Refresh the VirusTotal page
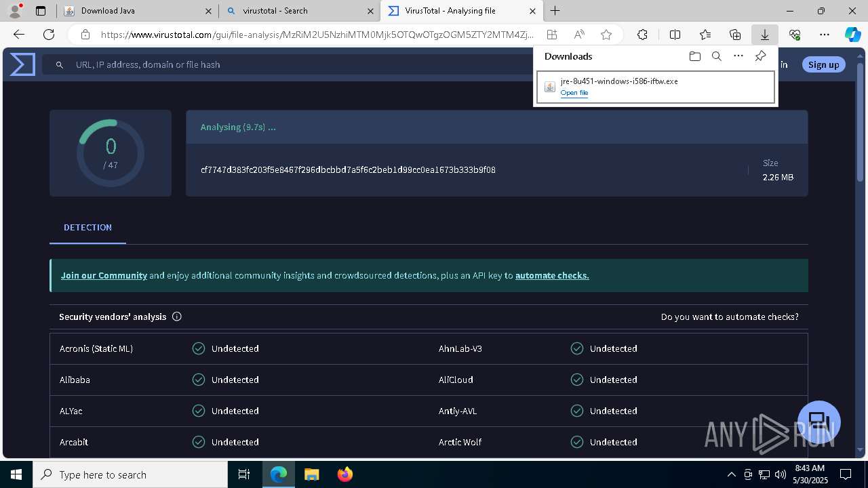 pos(49,35)
